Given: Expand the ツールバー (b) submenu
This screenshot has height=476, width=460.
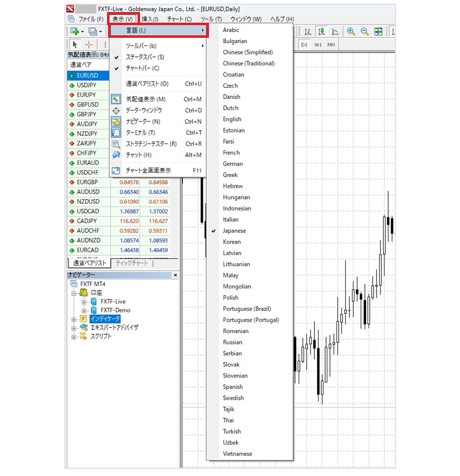Looking at the screenshot, I should click(x=158, y=46).
